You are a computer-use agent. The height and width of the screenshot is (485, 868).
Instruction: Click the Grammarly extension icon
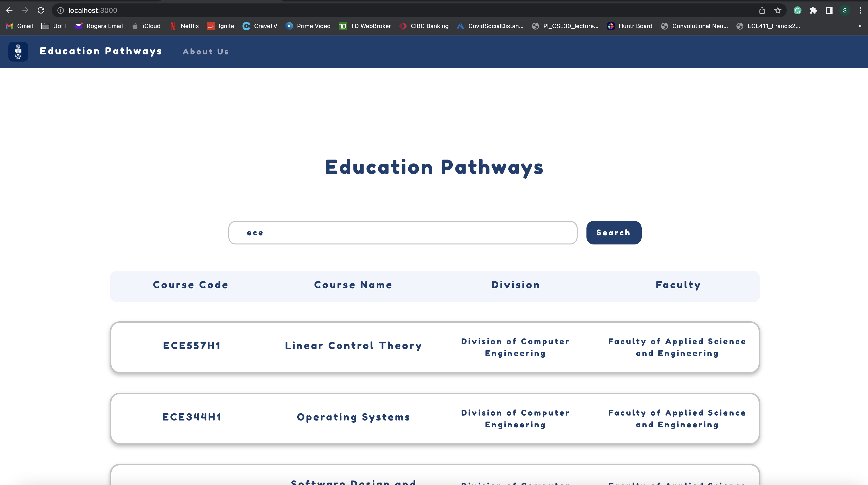797,10
